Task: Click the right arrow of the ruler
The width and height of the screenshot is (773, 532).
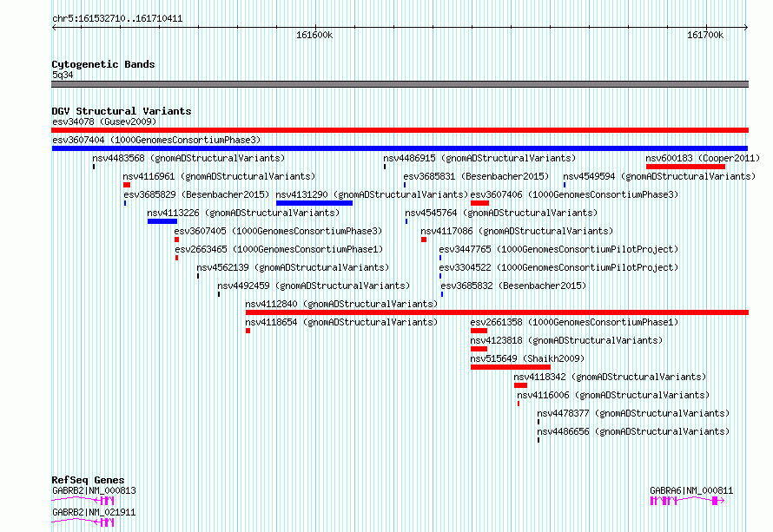Action: click(x=746, y=28)
